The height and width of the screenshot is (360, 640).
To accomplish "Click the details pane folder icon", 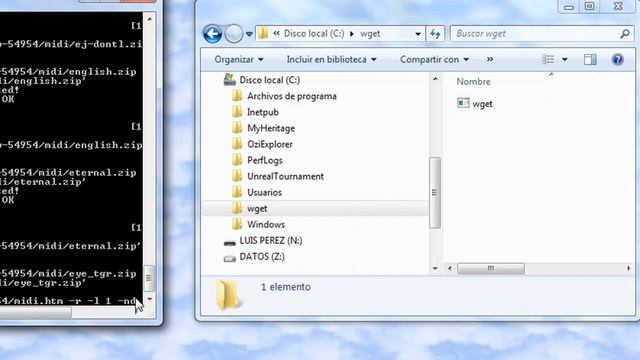I will tap(228, 295).
